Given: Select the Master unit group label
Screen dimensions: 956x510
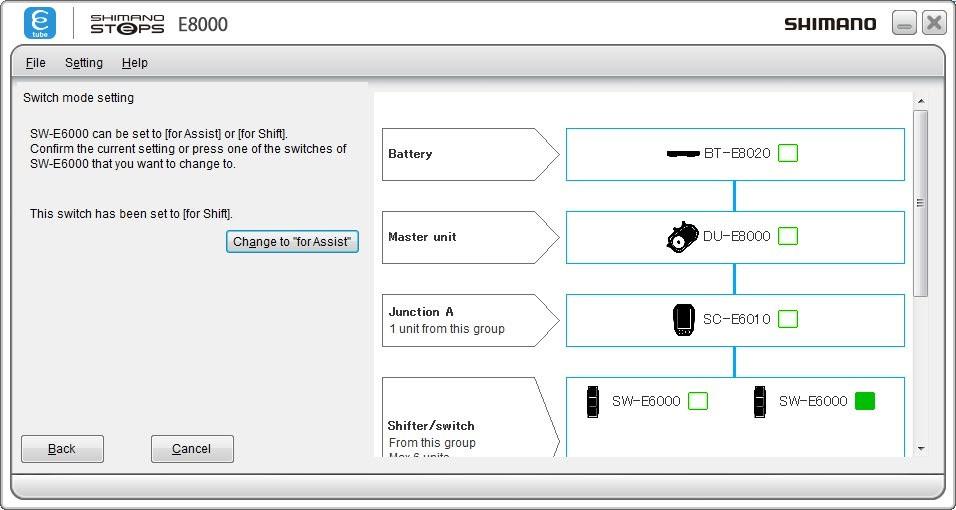Looking at the screenshot, I should point(471,237).
